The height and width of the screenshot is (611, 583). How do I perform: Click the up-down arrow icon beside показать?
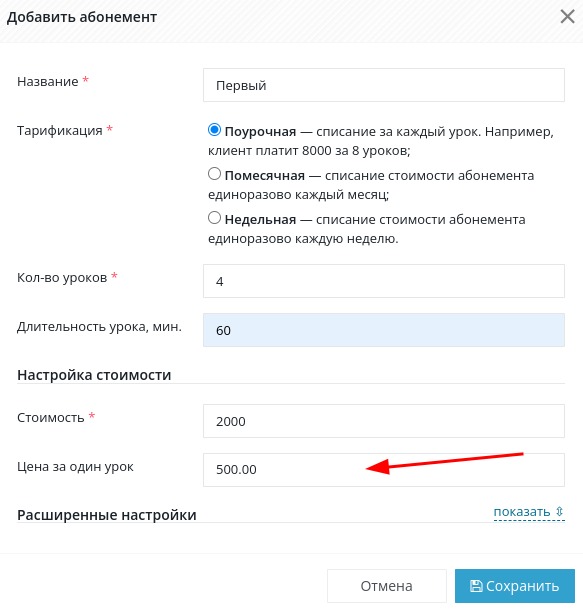click(x=560, y=511)
